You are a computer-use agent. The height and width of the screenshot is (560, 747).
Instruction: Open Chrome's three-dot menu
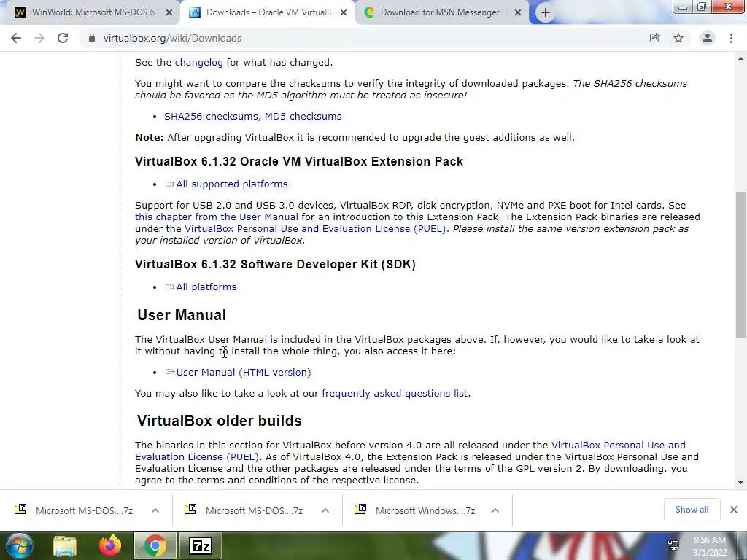click(731, 38)
